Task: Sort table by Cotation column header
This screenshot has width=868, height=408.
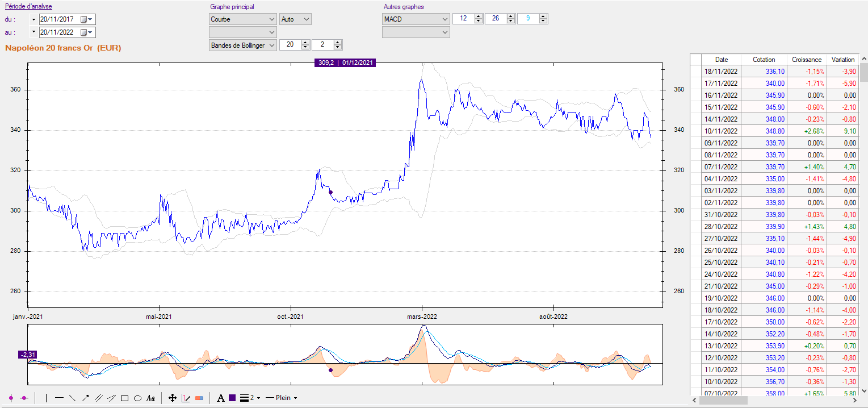Action: (x=764, y=59)
